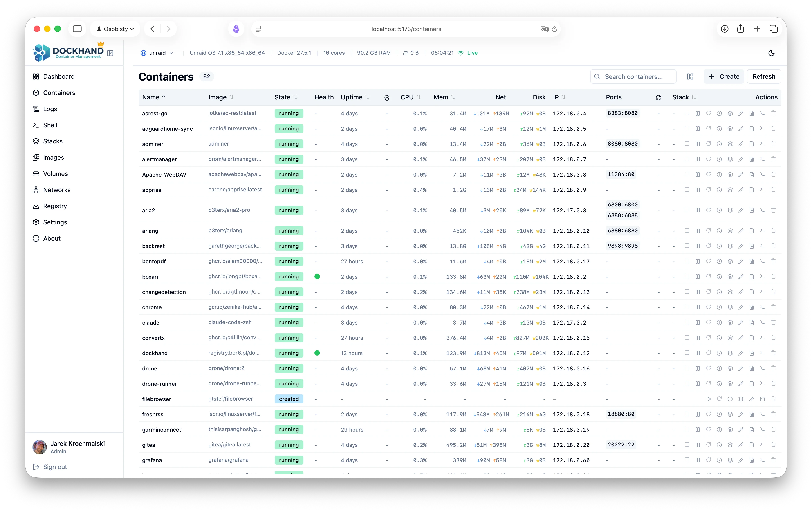Screen dimensions: 812x511
Task: Edit the chrome container with the pencil icon
Action: coord(741,307)
